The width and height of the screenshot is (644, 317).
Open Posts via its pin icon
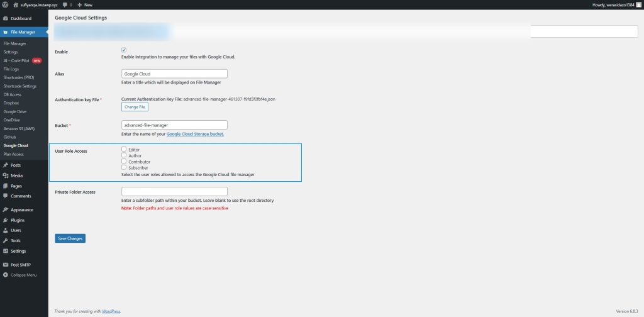[x=5, y=165]
